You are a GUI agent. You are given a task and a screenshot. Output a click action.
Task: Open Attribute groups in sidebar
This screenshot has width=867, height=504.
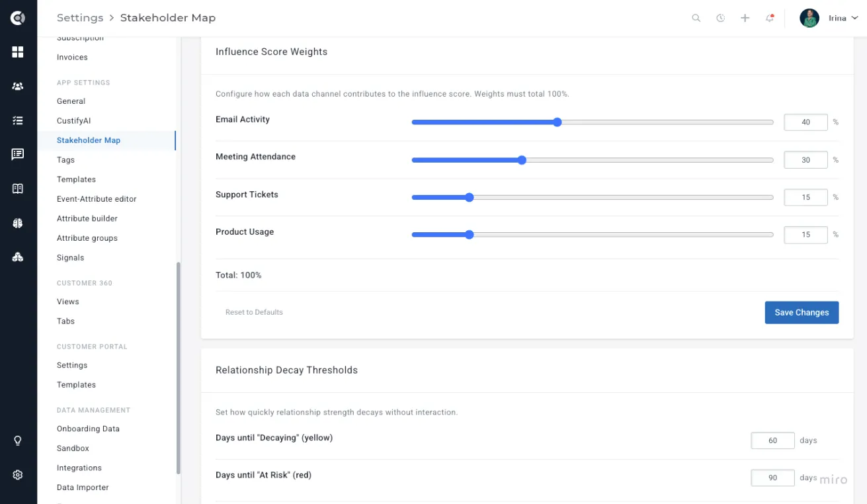pos(87,238)
